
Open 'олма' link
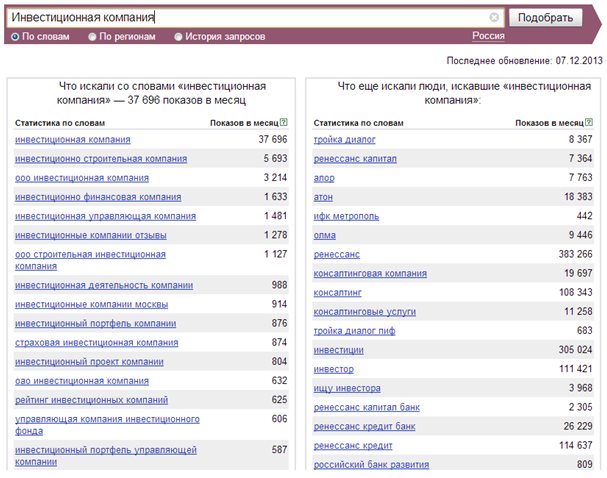324,235
